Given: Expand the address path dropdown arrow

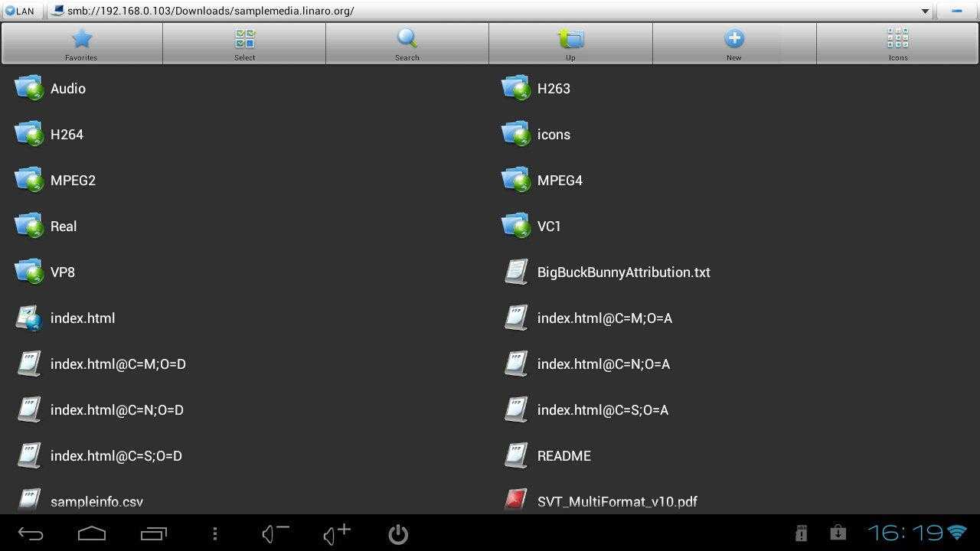Looking at the screenshot, I should (925, 11).
